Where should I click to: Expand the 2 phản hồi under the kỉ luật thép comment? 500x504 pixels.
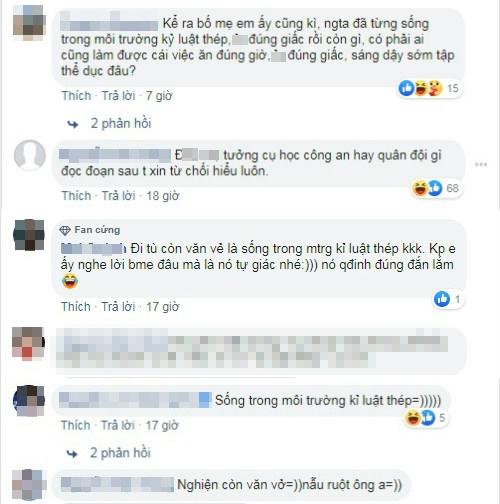[120, 453]
